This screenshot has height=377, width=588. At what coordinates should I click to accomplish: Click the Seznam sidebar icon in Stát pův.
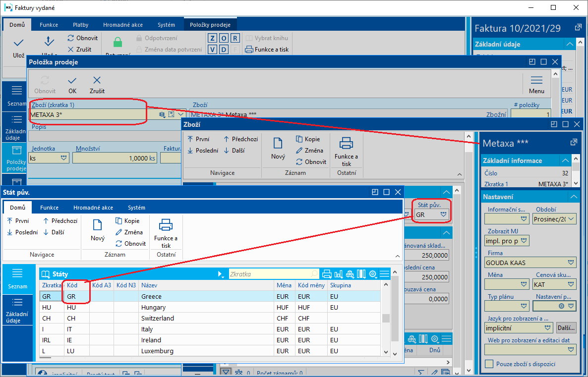[17, 278]
